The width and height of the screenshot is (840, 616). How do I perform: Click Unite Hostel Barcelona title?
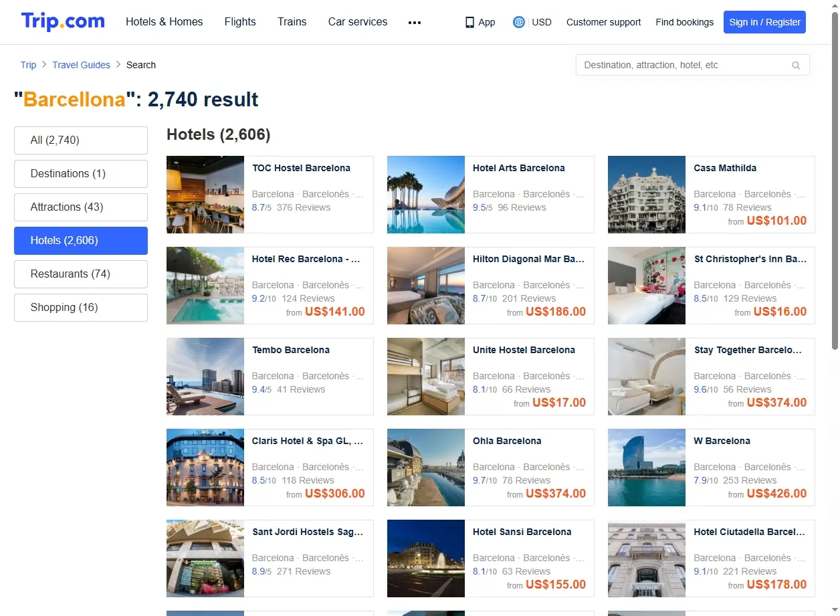pos(524,350)
